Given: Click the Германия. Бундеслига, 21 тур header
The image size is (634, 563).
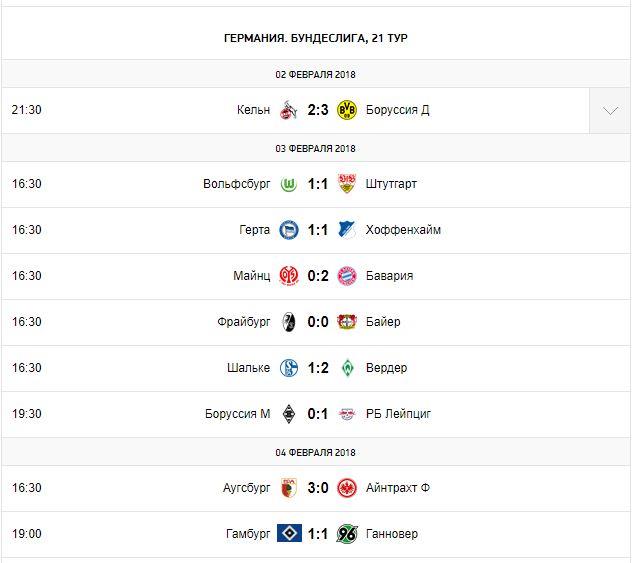Looking at the screenshot, I should click(316, 38).
